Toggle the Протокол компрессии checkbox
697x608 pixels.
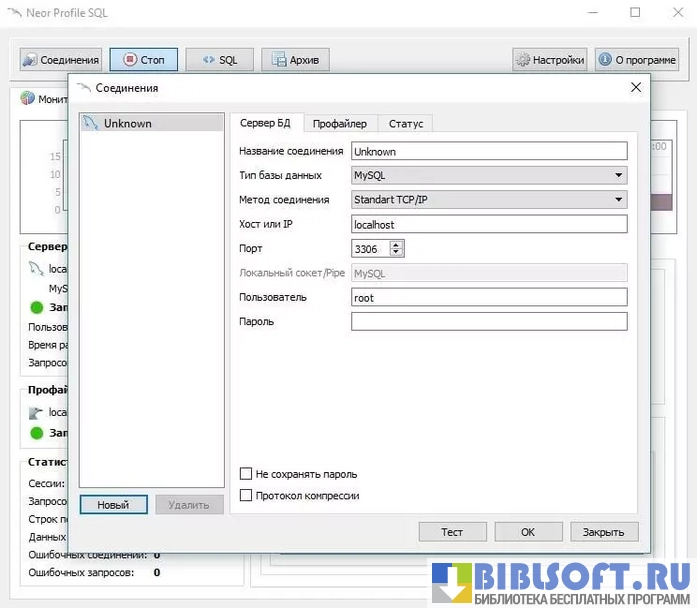click(x=246, y=495)
